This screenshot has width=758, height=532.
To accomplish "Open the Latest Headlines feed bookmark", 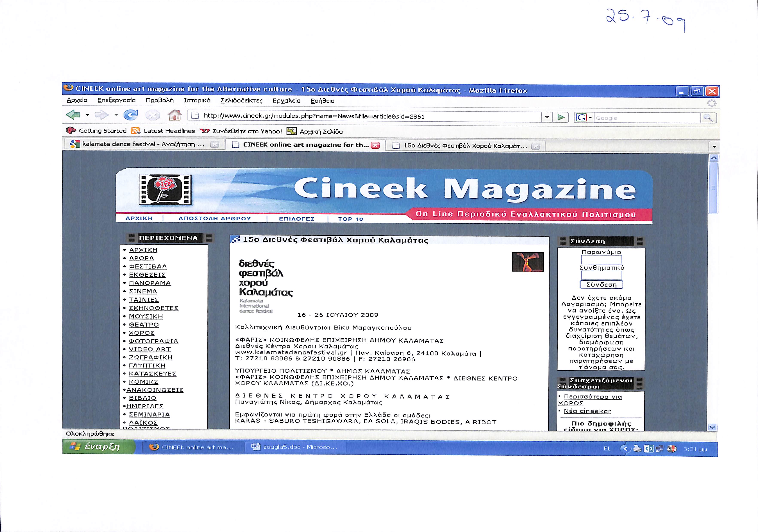I will (x=163, y=131).
